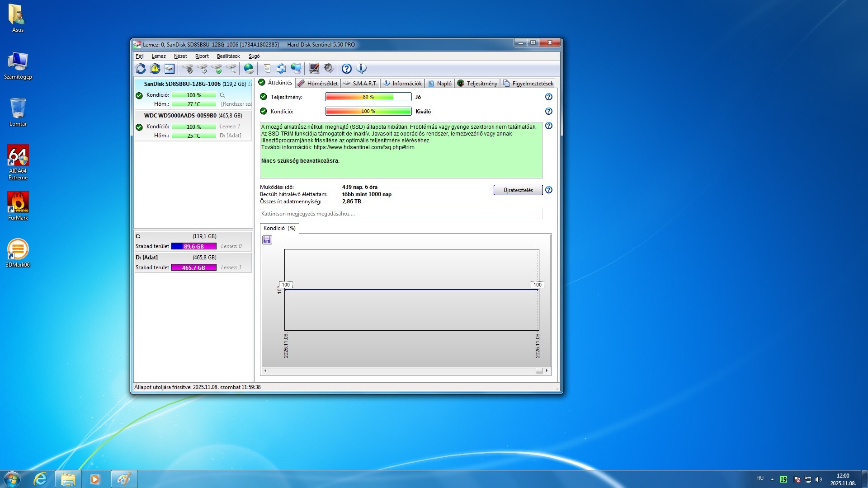This screenshot has width=868, height=488.
Task: Click the globe with disk toolbar icon
Action: 249,69
